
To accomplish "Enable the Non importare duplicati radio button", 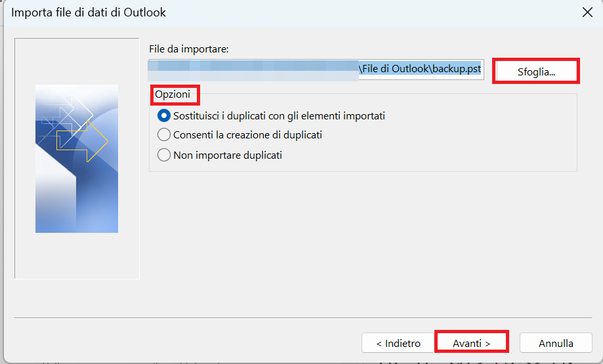I will 164,155.
